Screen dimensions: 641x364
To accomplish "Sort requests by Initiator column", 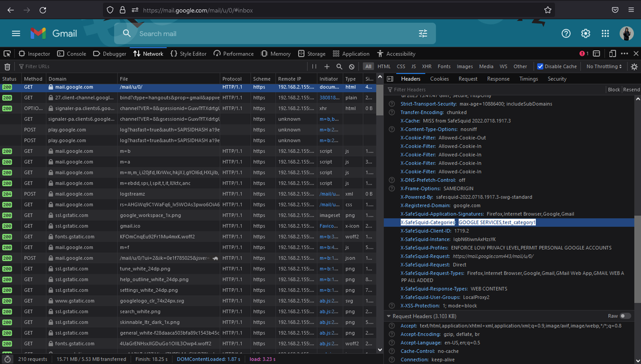I will pos(330,79).
